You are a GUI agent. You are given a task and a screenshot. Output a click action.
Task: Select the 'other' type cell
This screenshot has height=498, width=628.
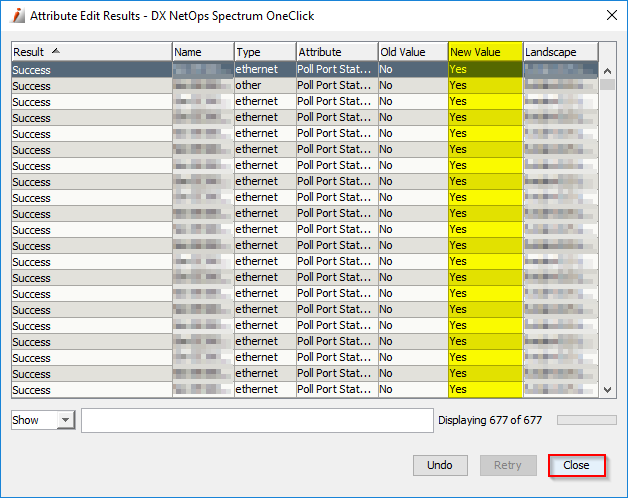click(265, 85)
